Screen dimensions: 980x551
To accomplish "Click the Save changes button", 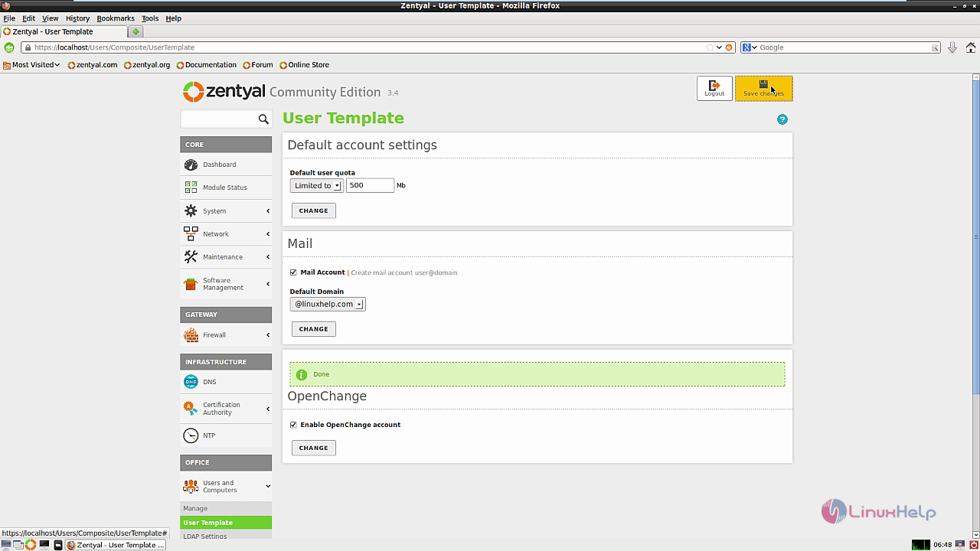I will pos(763,88).
